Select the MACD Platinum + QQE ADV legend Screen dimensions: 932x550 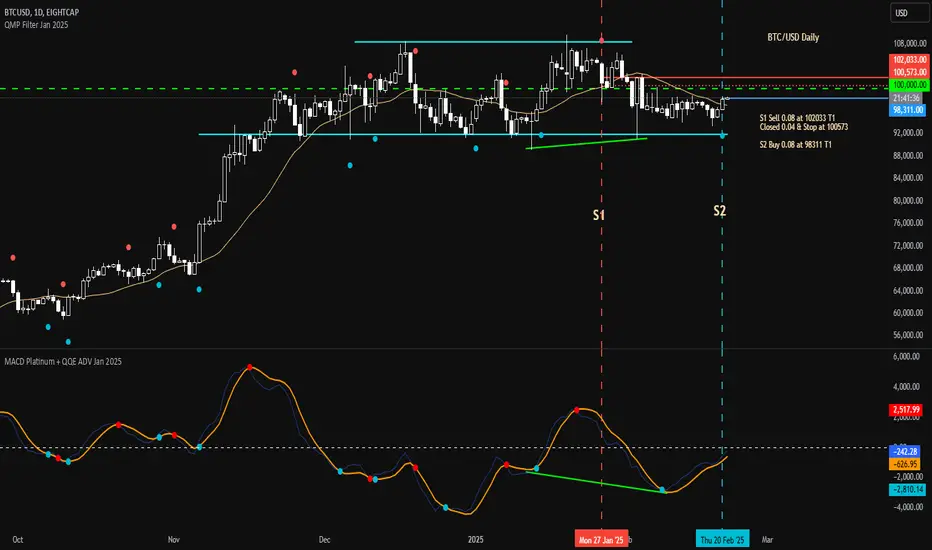[63, 362]
